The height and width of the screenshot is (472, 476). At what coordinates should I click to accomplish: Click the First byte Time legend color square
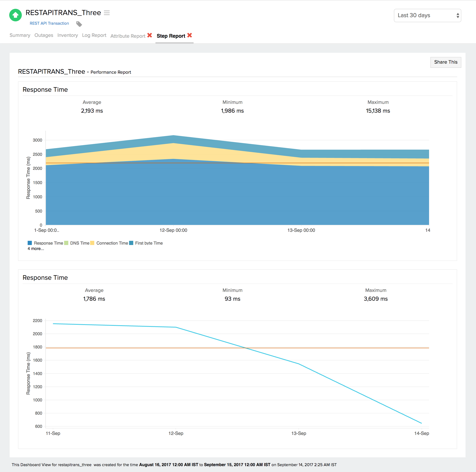[131, 243]
